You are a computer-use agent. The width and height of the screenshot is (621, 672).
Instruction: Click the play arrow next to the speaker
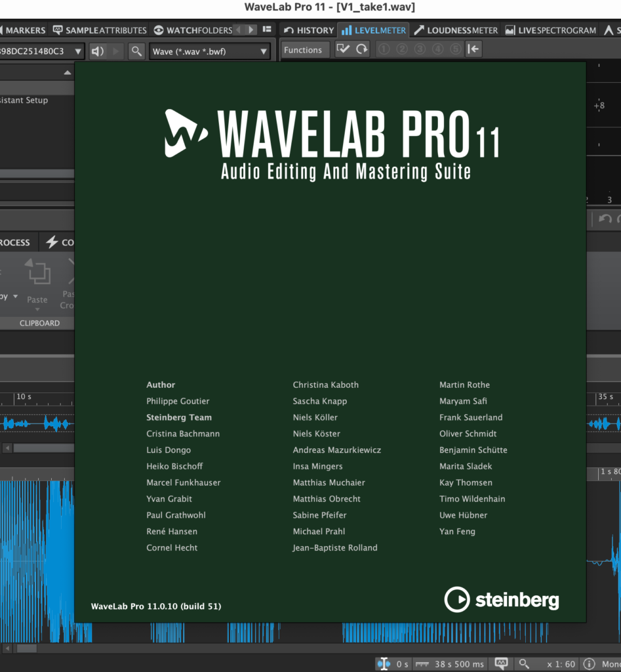[x=115, y=51]
